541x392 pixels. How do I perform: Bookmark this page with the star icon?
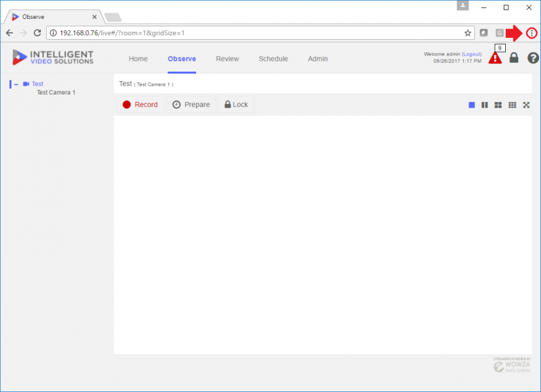pos(467,33)
